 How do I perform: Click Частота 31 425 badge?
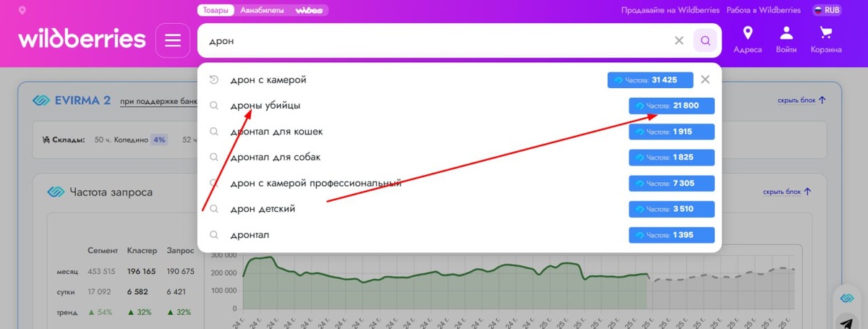(650, 80)
